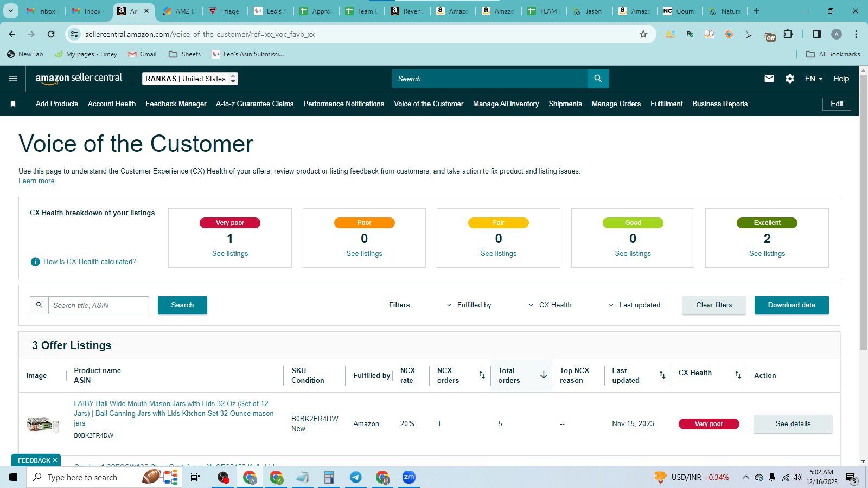Click the yellow Fair badge

[x=499, y=223]
